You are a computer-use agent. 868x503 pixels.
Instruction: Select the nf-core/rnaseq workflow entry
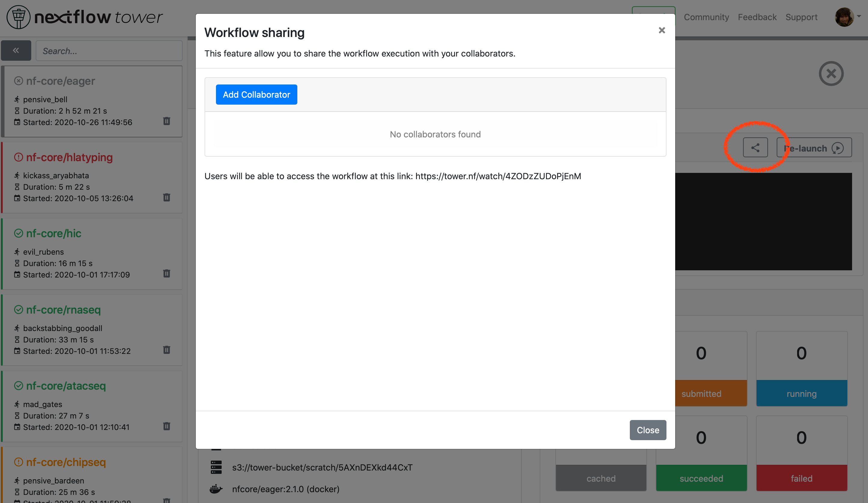(x=63, y=310)
